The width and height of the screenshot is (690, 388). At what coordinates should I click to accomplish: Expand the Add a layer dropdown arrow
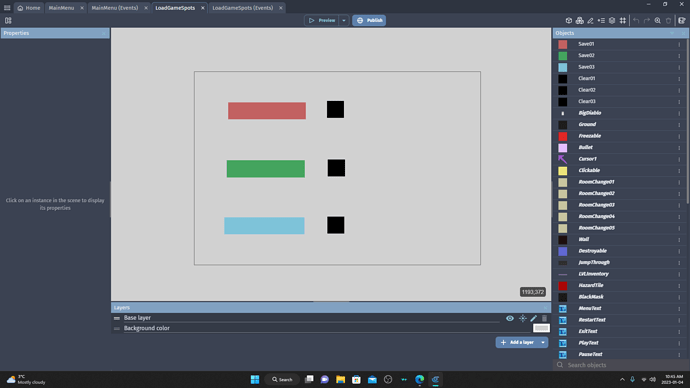pyautogui.click(x=543, y=342)
